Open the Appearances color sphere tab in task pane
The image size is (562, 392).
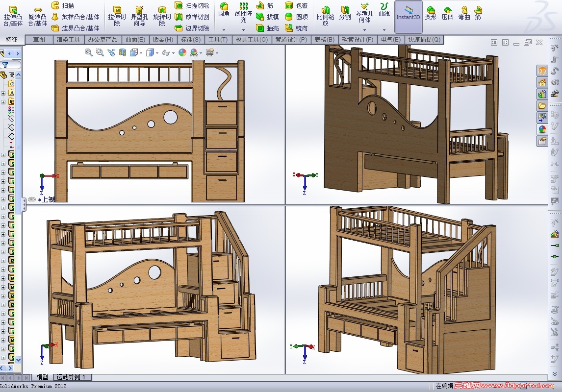point(542,129)
